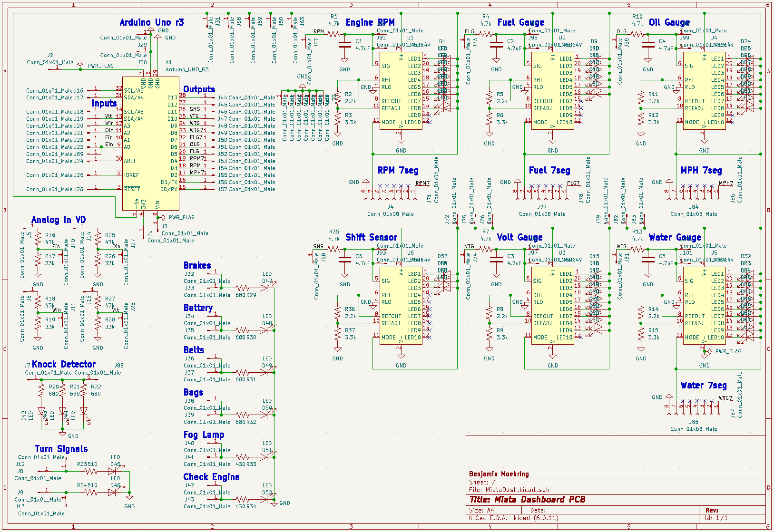Click the PWR_FLAG label near J2 connector
Viewport: 774px width, 532px height.
coord(100,66)
